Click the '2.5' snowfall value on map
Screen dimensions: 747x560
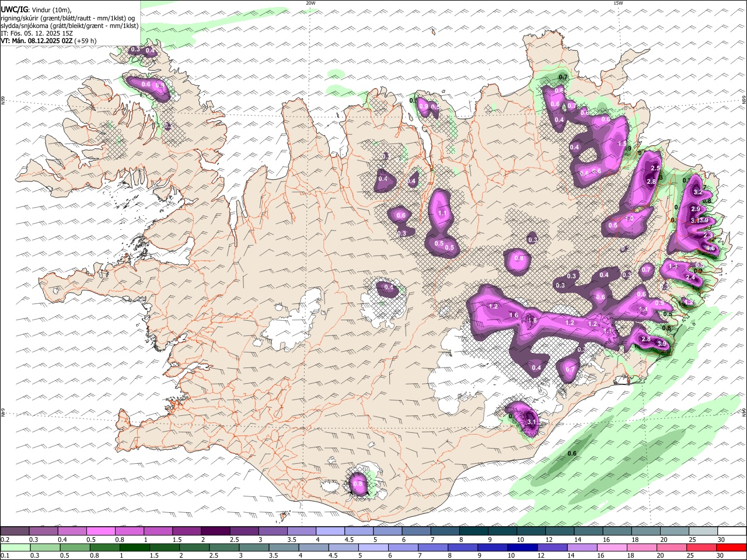[655, 168]
